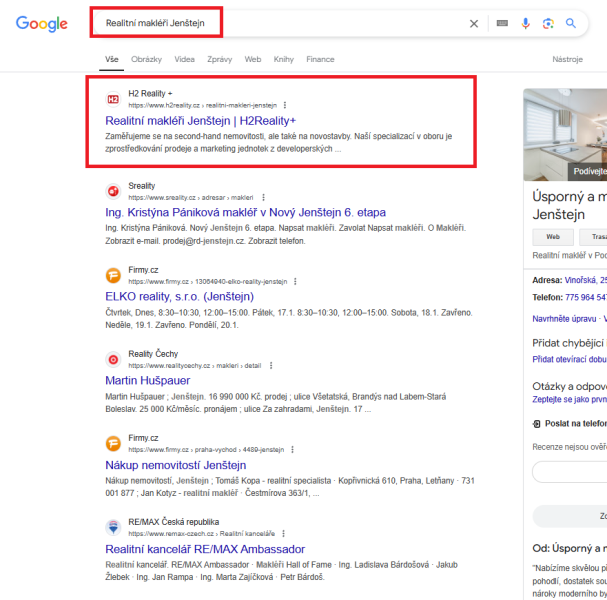Viewport: 607px width, 600px height.
Task: Start voice search with microphone icon
Action: [525, 24]
